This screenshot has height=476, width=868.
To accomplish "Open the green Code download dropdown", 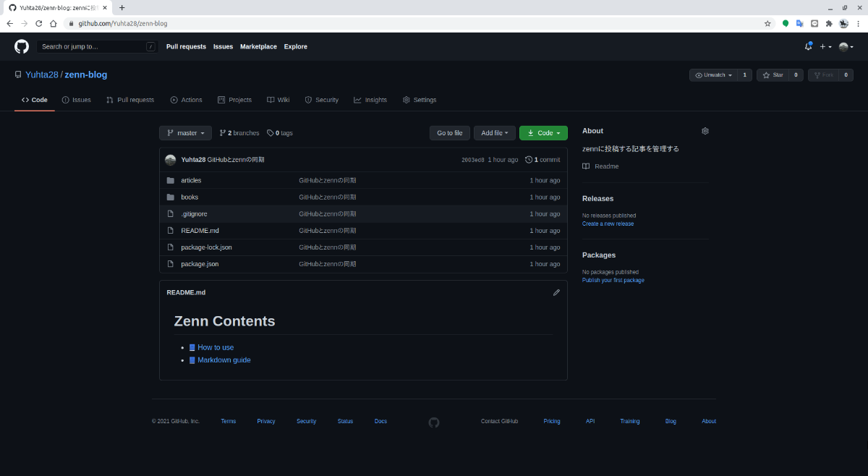I will (x=543, y=133).
